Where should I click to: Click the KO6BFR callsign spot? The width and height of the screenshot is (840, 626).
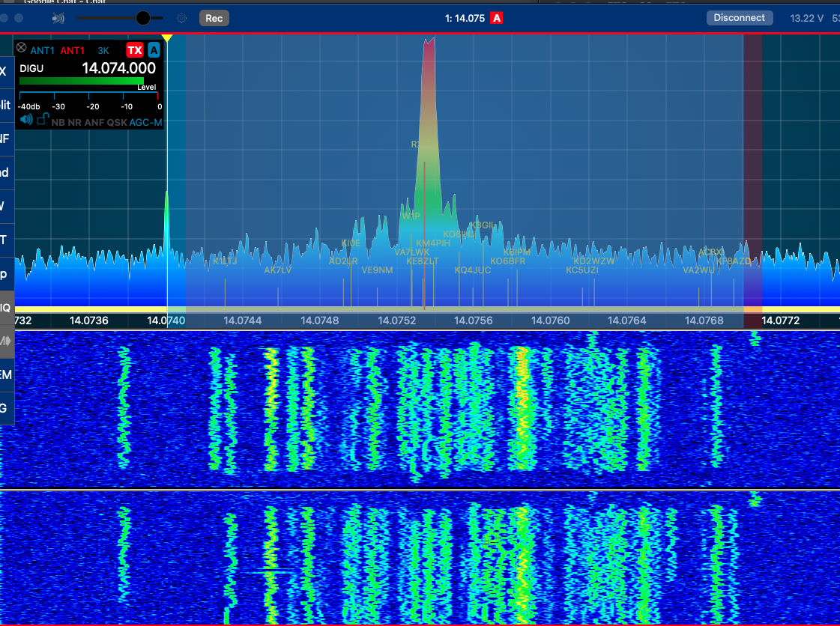pos(507,261)
